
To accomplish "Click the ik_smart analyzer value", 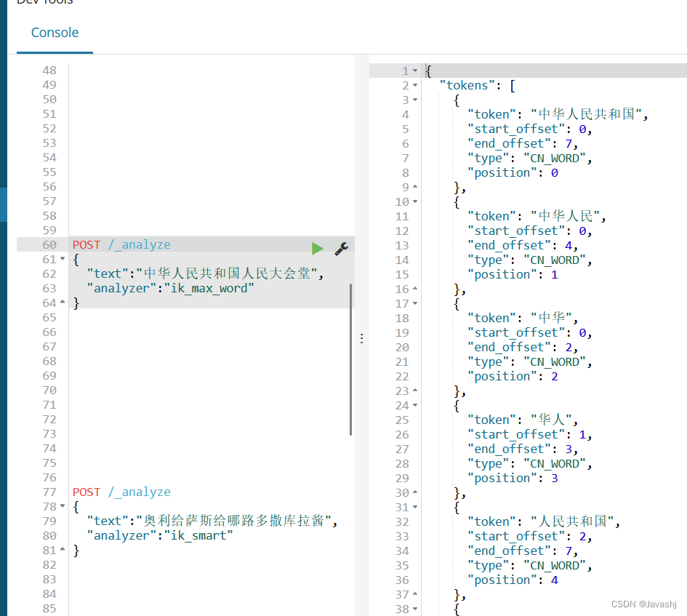I will click(x=198, y=536).
